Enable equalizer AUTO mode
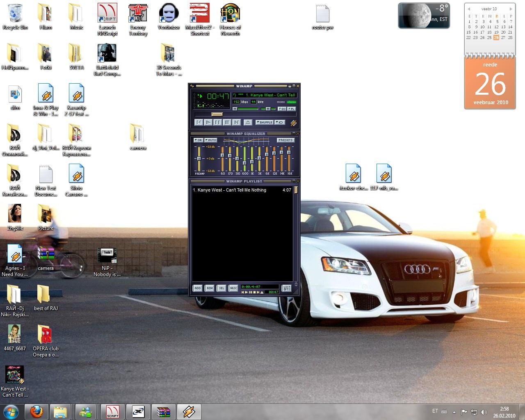 [211, 140]
